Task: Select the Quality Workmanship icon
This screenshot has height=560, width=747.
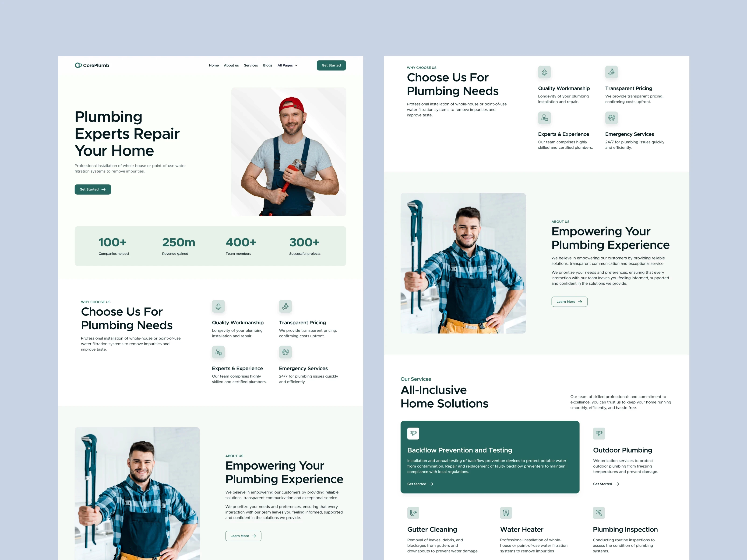Action: 218,306
